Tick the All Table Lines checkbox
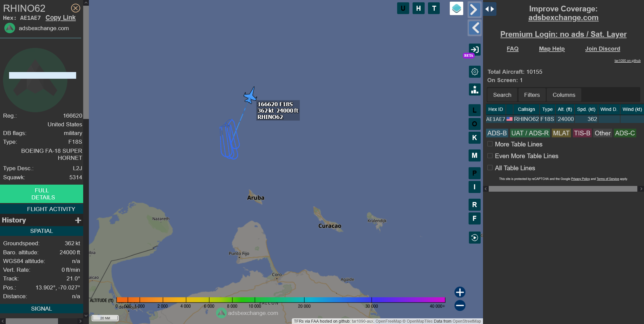 click(x=490, y=168)
